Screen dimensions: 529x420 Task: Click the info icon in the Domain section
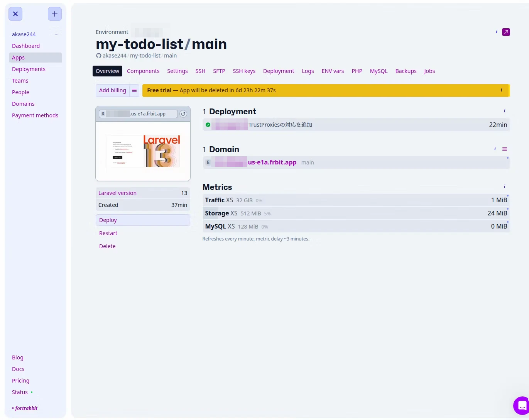pos(495,149)
